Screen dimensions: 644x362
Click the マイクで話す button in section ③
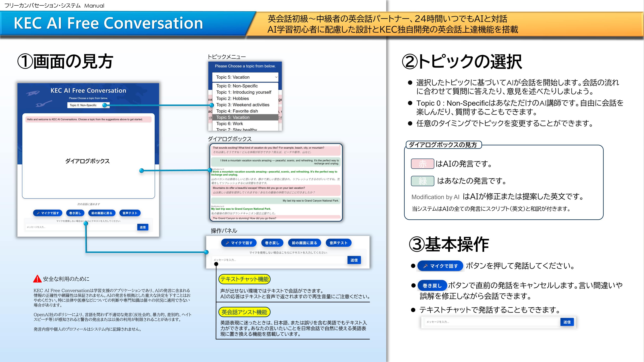[x=440, y=266]
